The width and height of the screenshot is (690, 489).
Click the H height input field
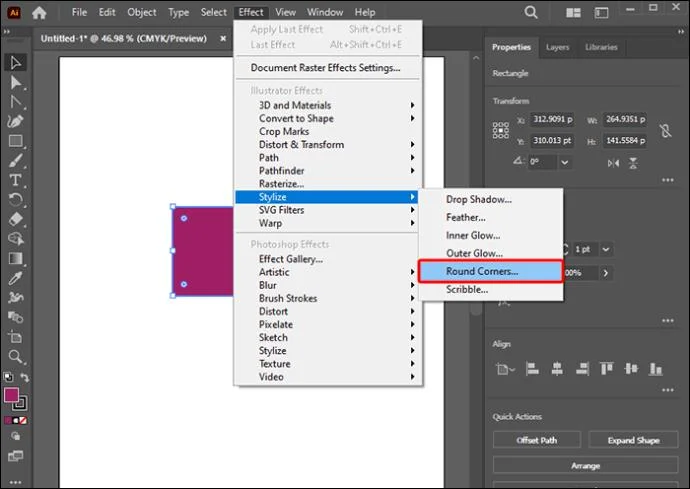625,141
